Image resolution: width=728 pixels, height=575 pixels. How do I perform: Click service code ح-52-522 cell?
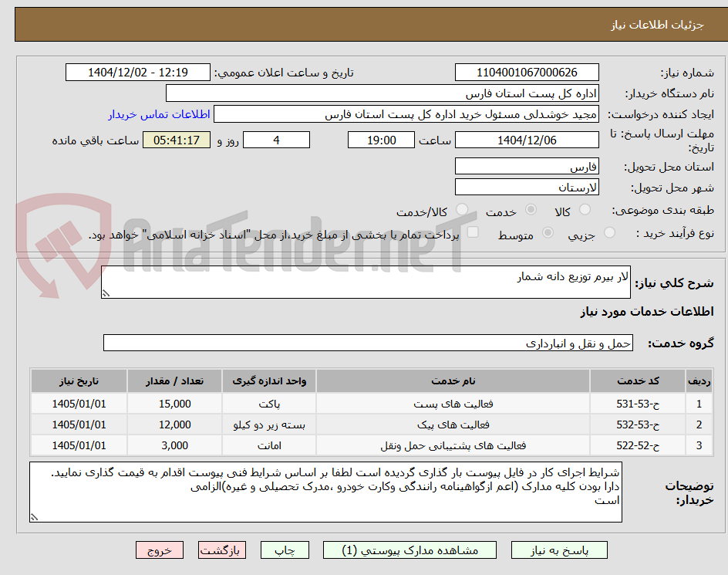pyautogui.click(x=638, y=446)
